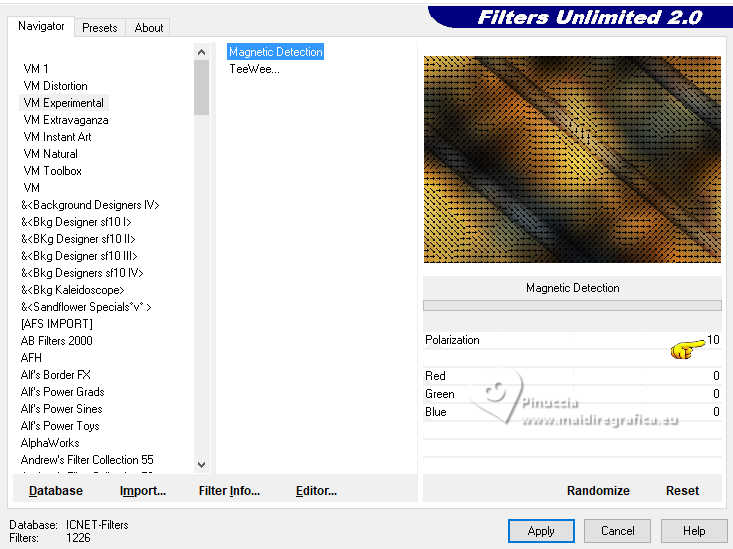
Task: Choose &<Bkg Kaleidoscope> category
Action: pos(72,289)
